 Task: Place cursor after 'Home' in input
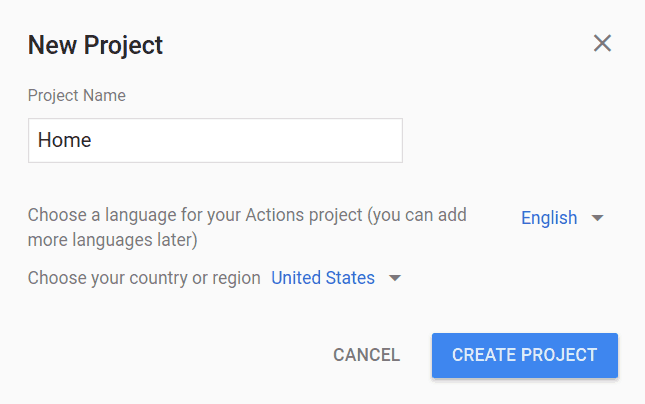[93, 140]
